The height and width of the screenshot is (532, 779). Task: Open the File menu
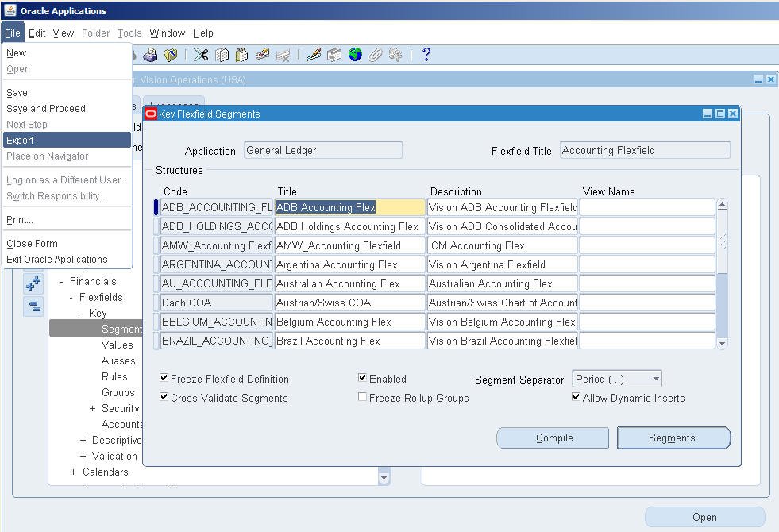[13, 33]
